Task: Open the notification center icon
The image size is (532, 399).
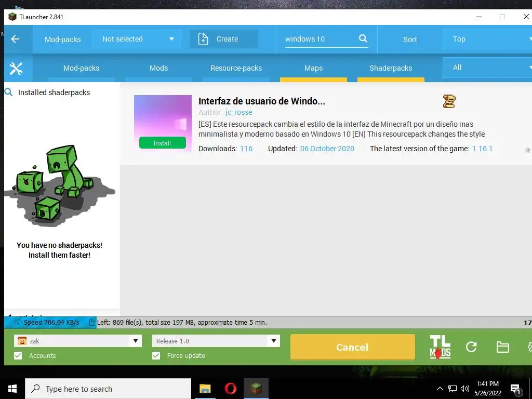Action: [x=516, y=390]
